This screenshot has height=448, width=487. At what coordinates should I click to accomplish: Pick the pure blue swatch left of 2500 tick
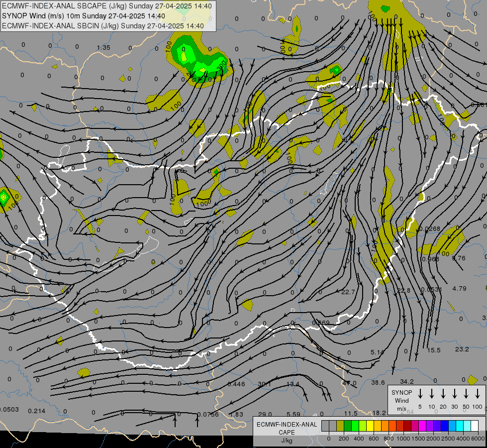click(x=444, y=426)
